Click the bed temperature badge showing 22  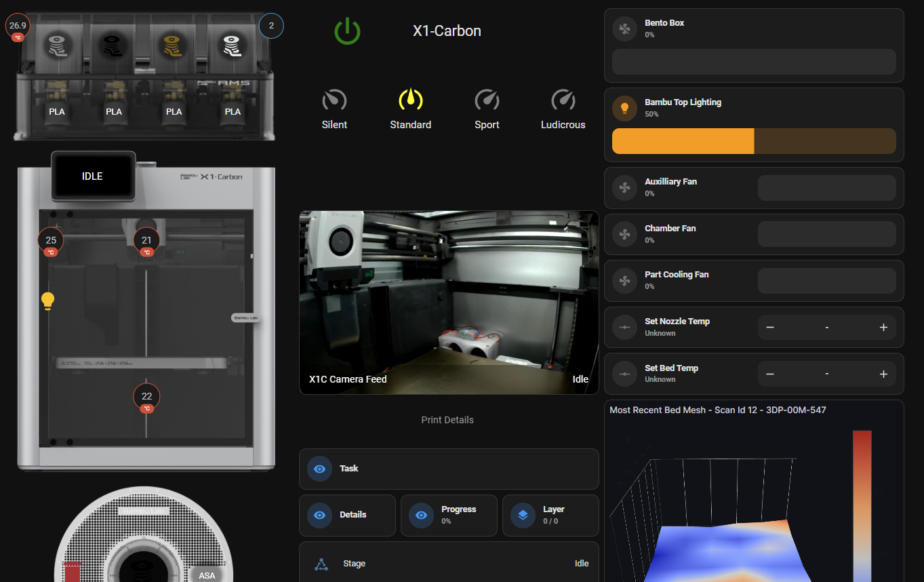[146, 398]
